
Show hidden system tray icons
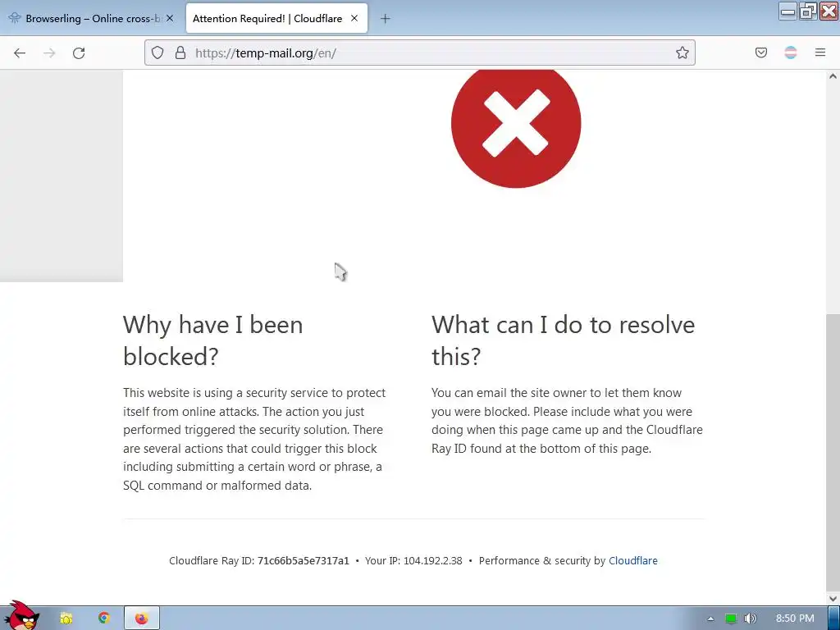tap(710, 619)
